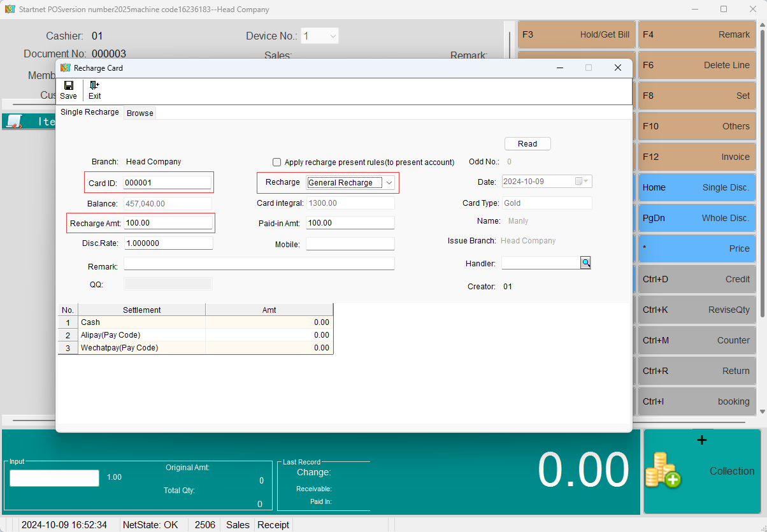
Task: Click the Remark input field
Action: point(259,264)
